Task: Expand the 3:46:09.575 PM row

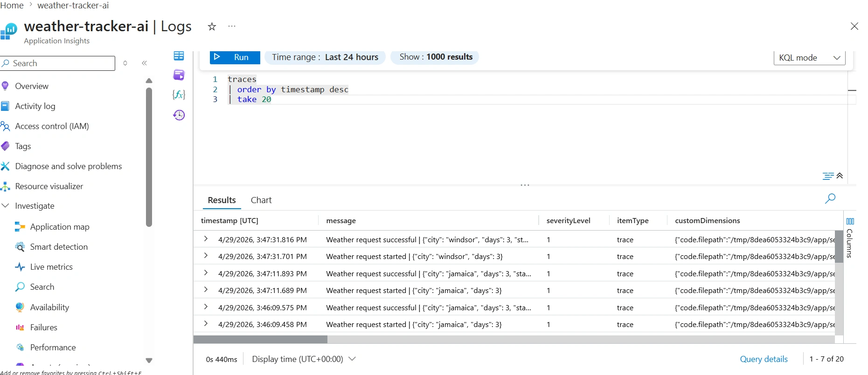Action: click(206, 307)
